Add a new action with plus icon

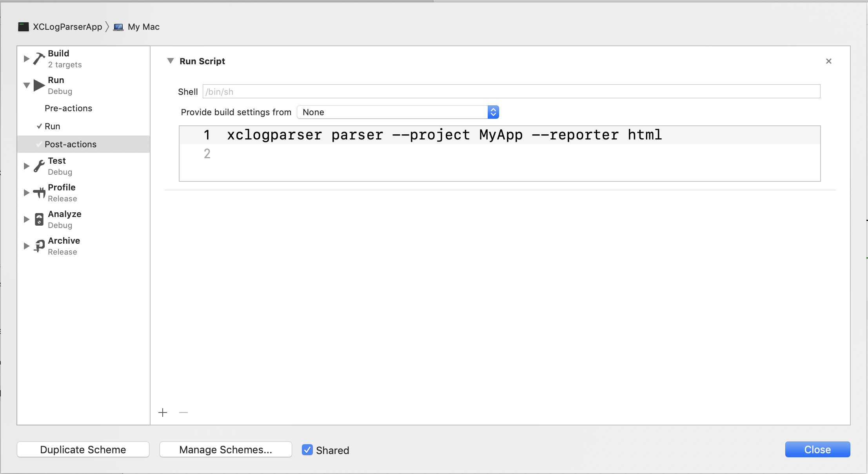163,412
